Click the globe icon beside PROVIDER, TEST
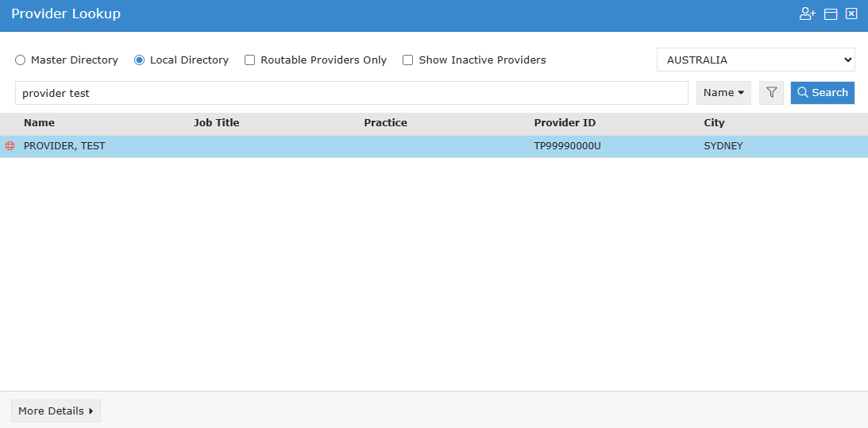Screen dimensions: 868x428 (x=10, y=146)
